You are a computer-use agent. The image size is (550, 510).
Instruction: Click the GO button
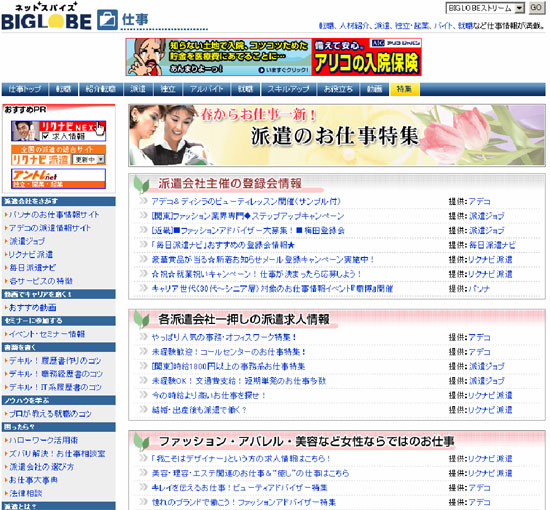tap(536, 8)
